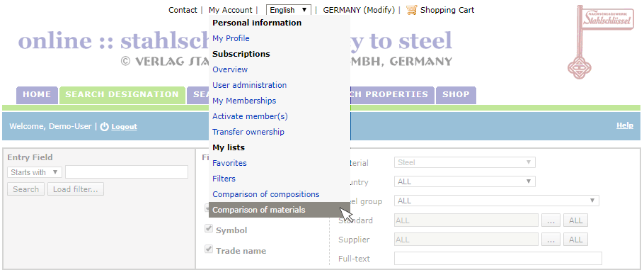Open Filters under My lists
The image size is (644, 275).
pyautogui.click(x=224, y=179)
